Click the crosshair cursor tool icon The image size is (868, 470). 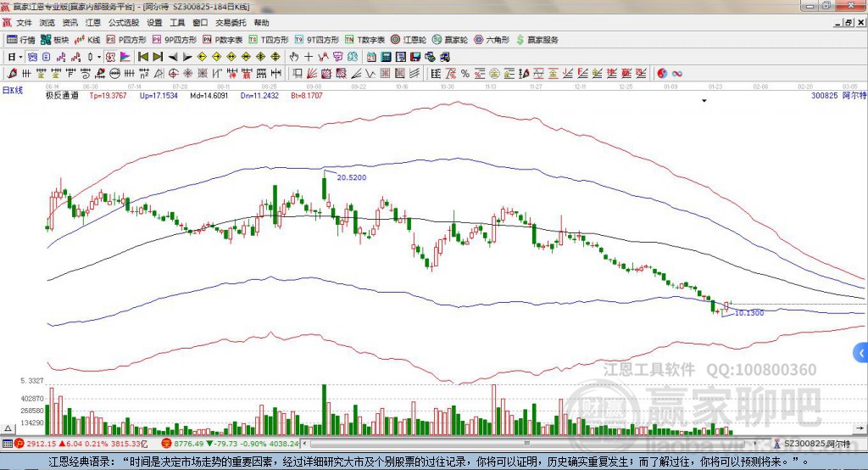(309, 57)
